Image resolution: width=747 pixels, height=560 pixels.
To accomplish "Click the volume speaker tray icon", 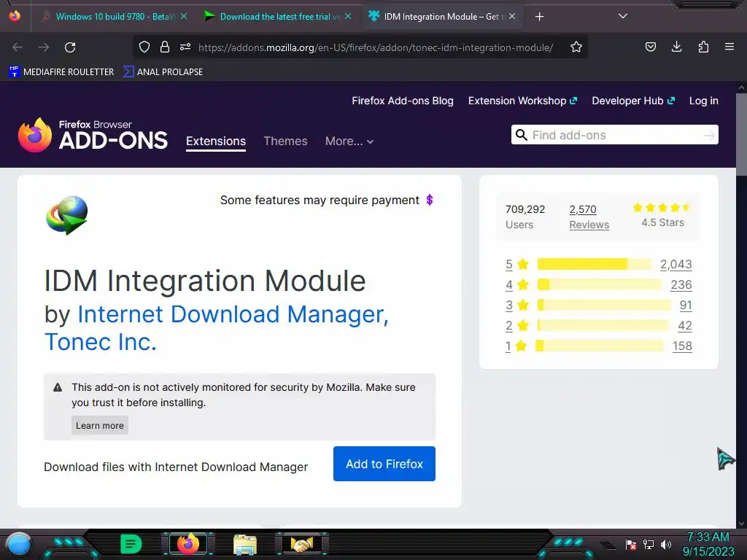I will click(x=665, y=544).
